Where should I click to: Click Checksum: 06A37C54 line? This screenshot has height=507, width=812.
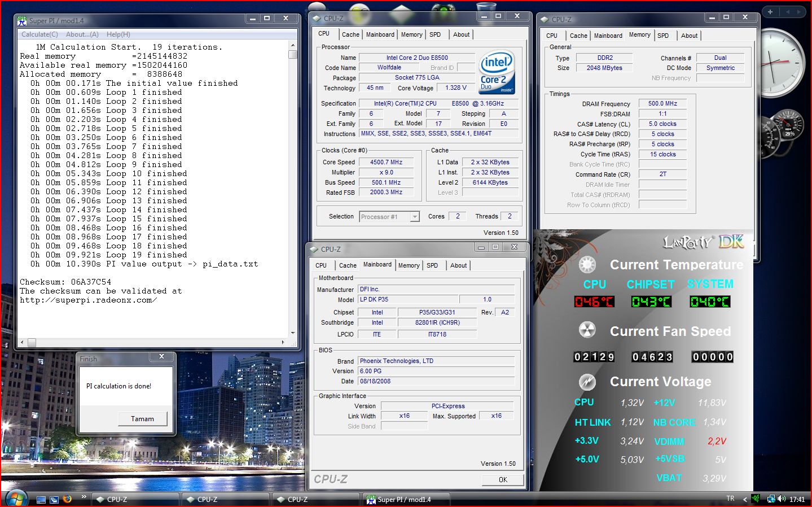tap(65, 282)
